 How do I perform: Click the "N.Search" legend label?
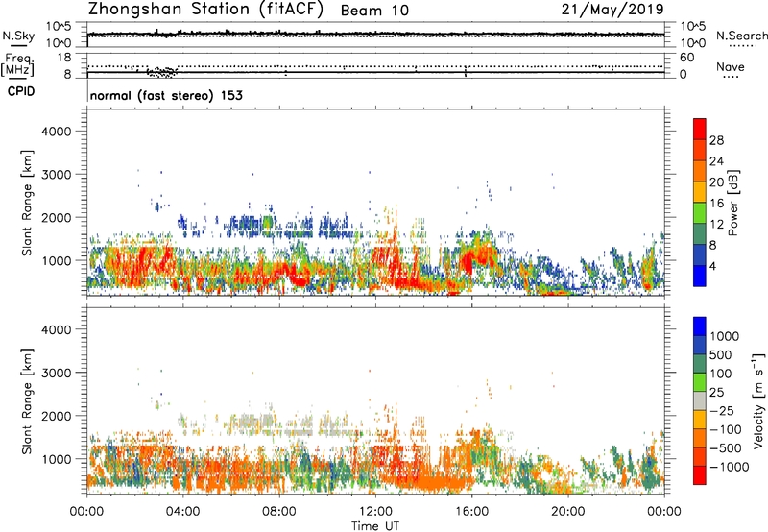(x=742, y=36)
